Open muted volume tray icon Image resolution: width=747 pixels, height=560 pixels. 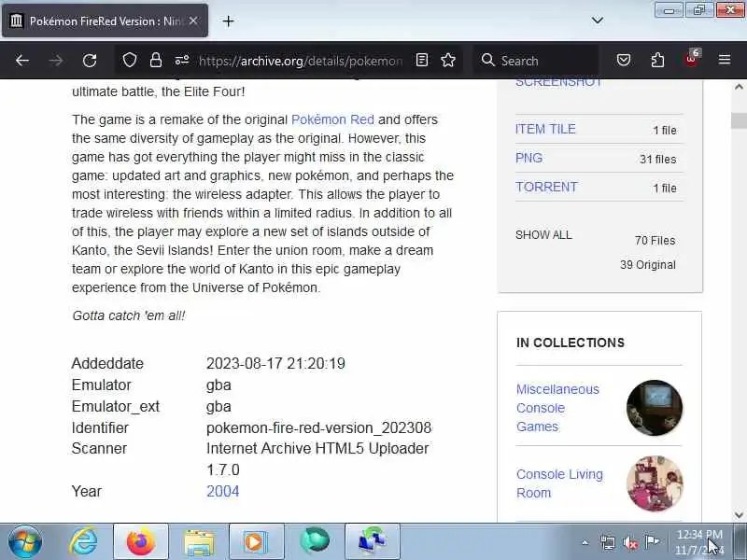[629, 542]
